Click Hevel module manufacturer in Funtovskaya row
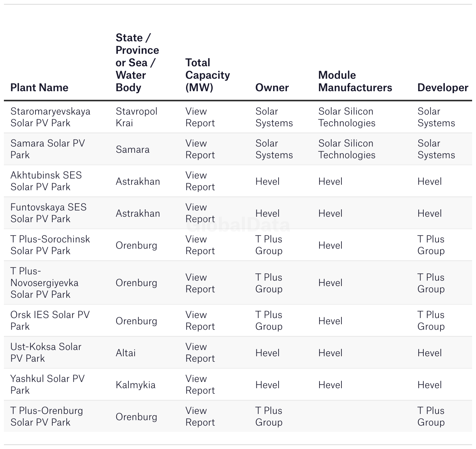Image resolution: width=476 pixels, height=449 pixels. pos(330,213)
